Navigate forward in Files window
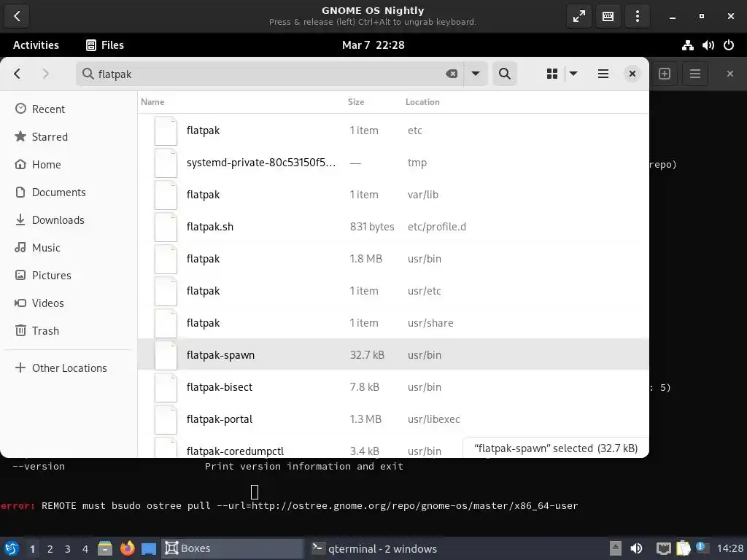 (45, 74)
